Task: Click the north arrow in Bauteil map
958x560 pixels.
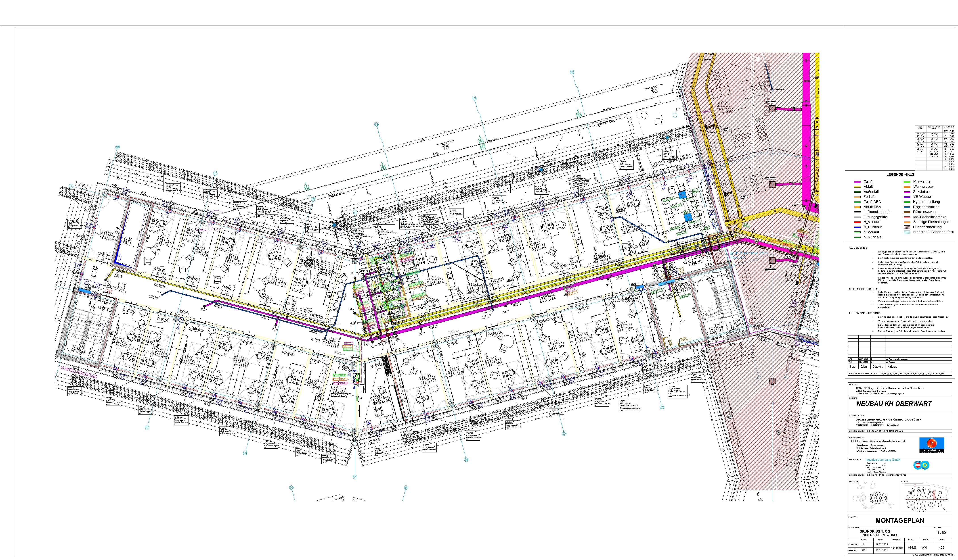Action: click(945, 510)
